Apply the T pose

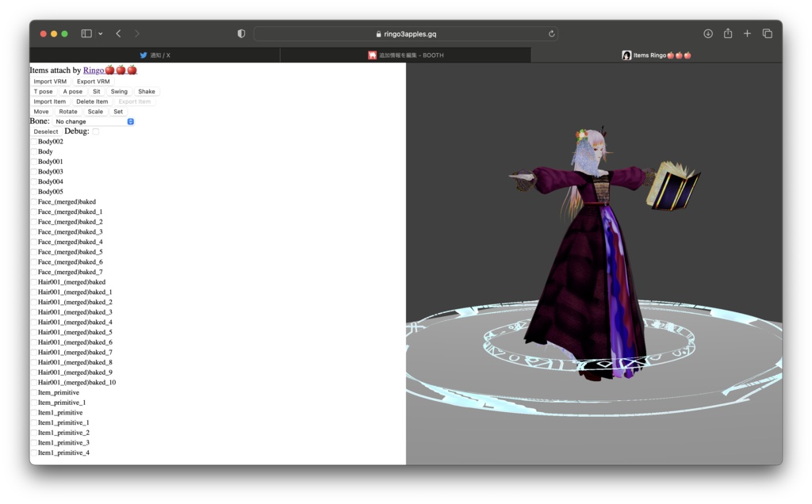[x=43, y=92]
